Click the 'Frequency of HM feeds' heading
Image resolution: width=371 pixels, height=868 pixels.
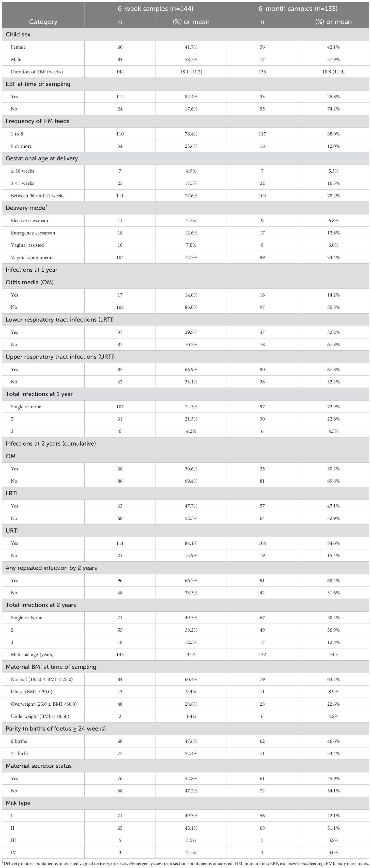(x=37, y=121)
